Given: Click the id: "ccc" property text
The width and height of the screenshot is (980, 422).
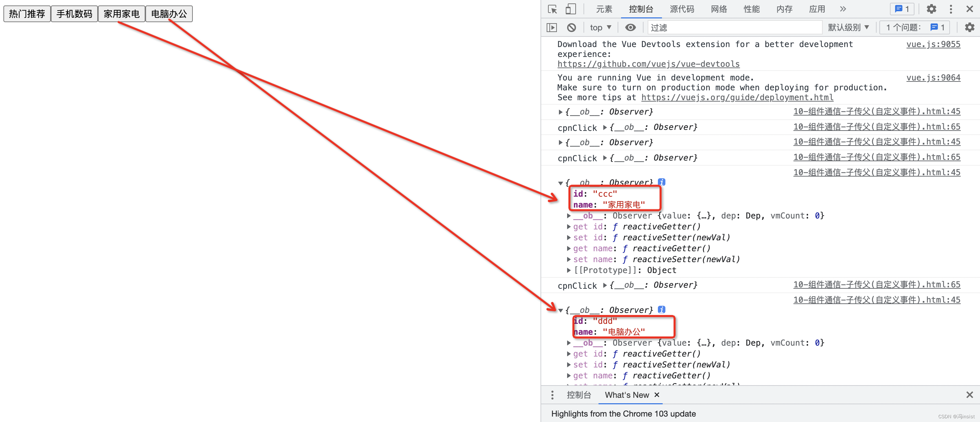Looking at the screenshot, I should (x=595, y=194).
